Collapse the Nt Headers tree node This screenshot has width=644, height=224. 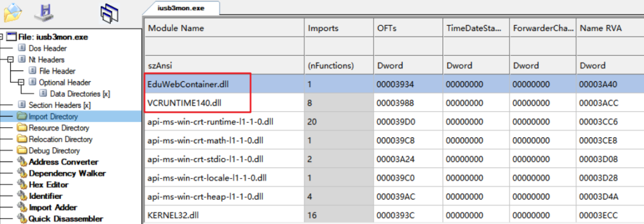(x=11, y=60)
